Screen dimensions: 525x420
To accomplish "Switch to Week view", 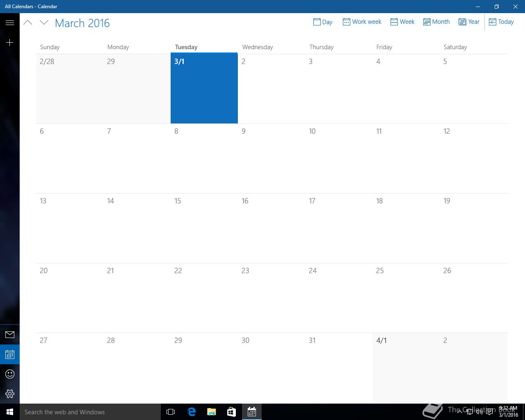I will 402,22.
